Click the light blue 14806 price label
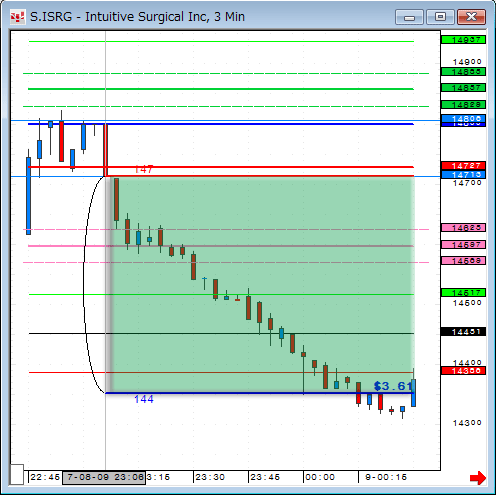Screen dimensions: 496x495 click(x=463, y=119)
